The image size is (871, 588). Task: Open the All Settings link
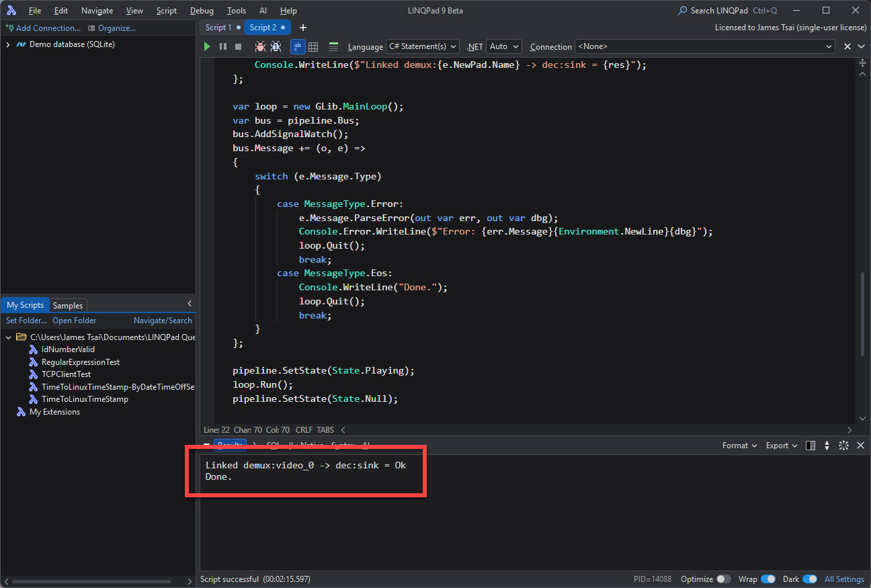(844, 579)
